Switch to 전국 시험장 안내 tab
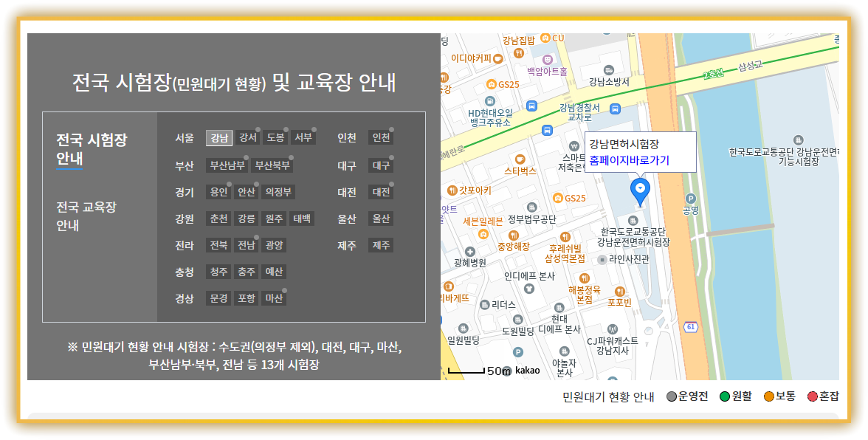The width and height of the screenshot is (868, 440). pyautogui.click(x=92, y=149)
